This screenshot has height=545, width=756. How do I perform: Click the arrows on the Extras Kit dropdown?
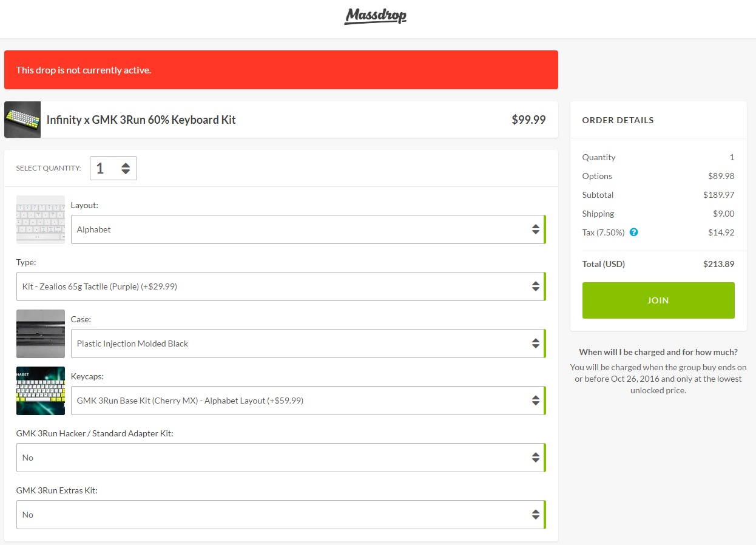(x=535, y=515)
